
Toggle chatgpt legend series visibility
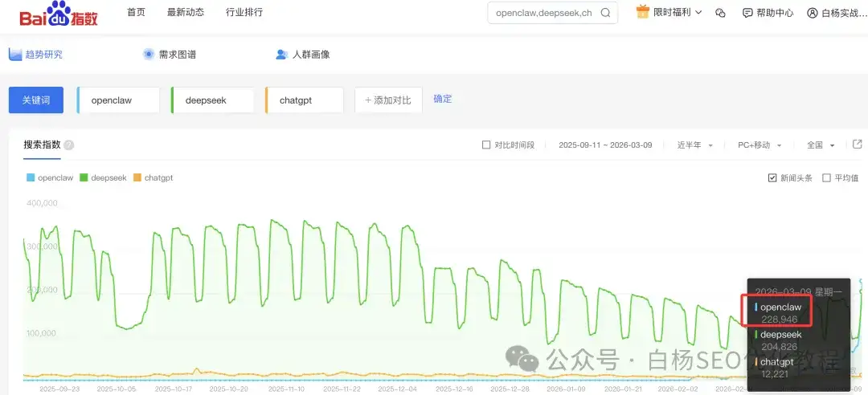[x=153, y=177]
